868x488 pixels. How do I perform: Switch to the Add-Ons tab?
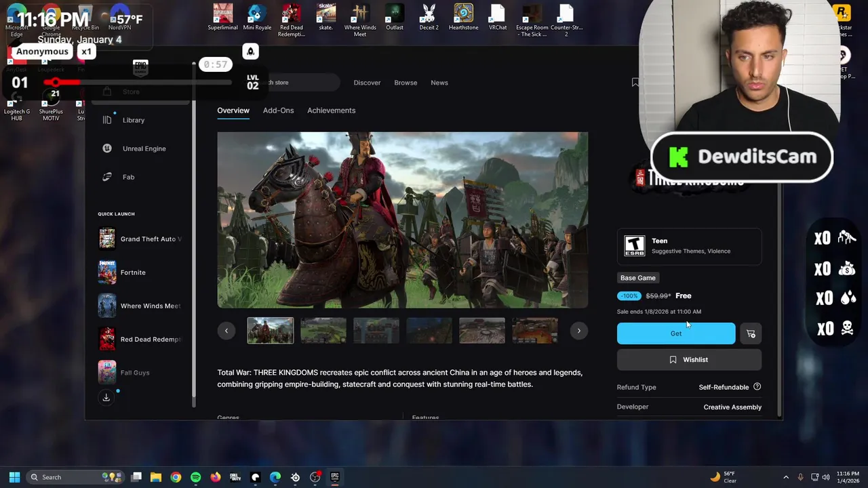pos(278,110)
